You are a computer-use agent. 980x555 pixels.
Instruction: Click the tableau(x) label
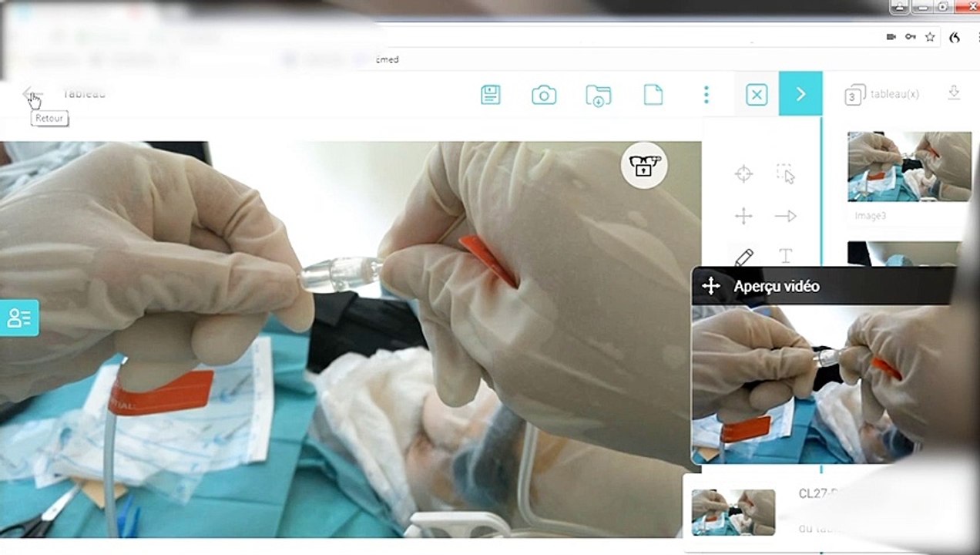click(x=894, y=94)
